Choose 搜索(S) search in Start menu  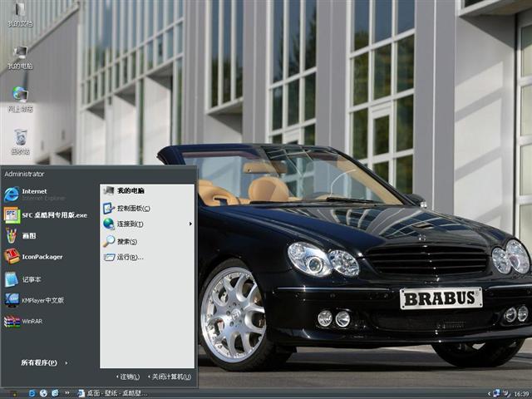tap(126, 241)
